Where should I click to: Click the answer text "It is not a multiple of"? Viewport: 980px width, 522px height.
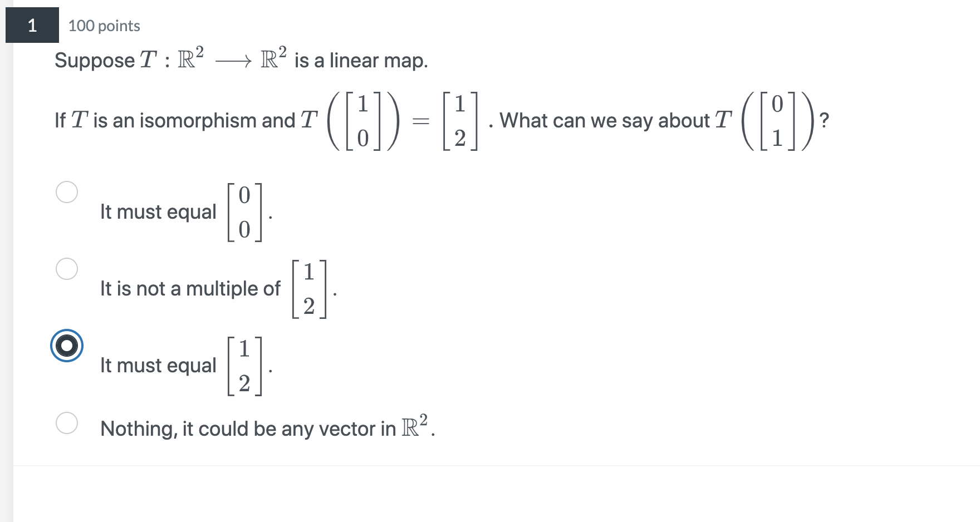pyautogui.click(x=190, y=288)
